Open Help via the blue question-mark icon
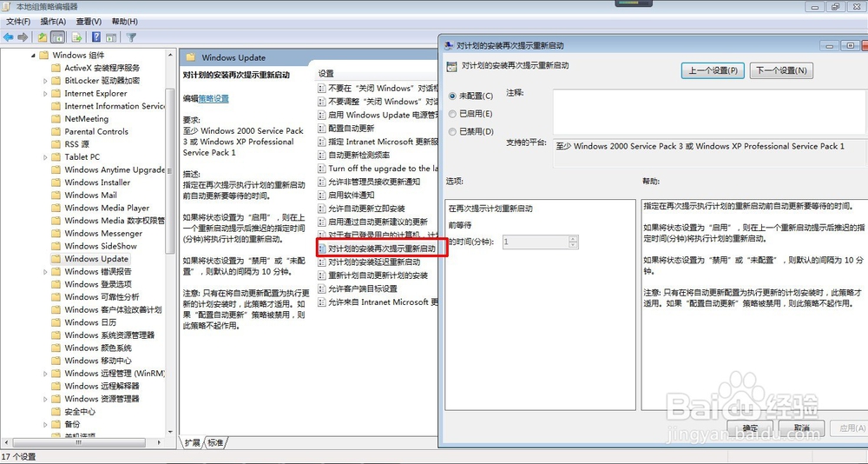This screenshot has height=464, width=868. click(96, 37)
